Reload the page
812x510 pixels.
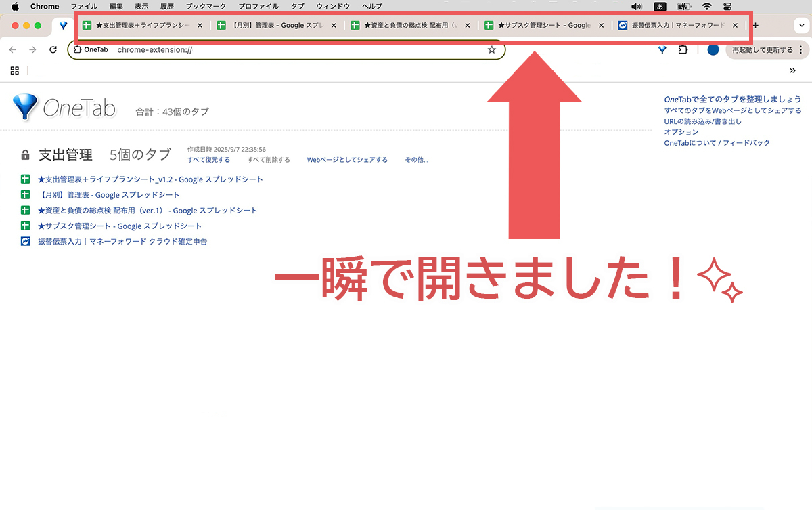(x=53, y=49)
